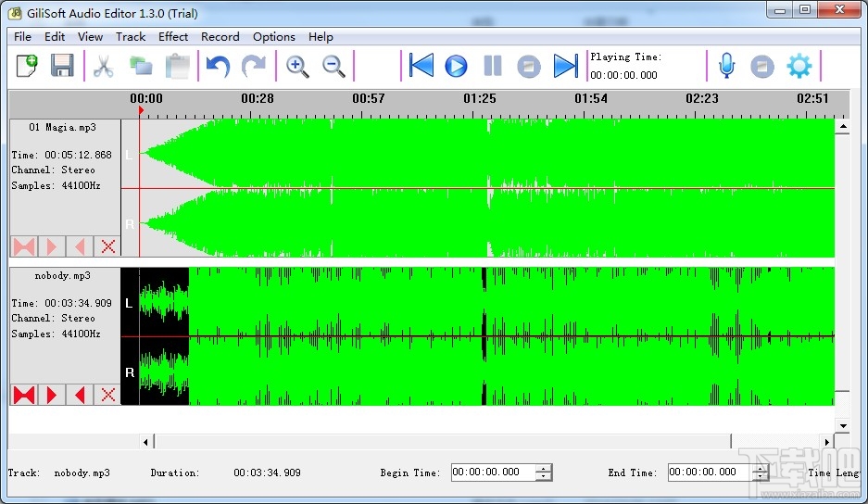Click the Save floppy disk icon

click(62, 66)
